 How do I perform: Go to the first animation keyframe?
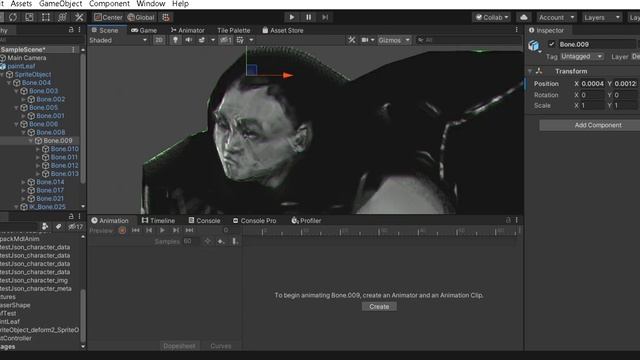[x=136, y=230]
